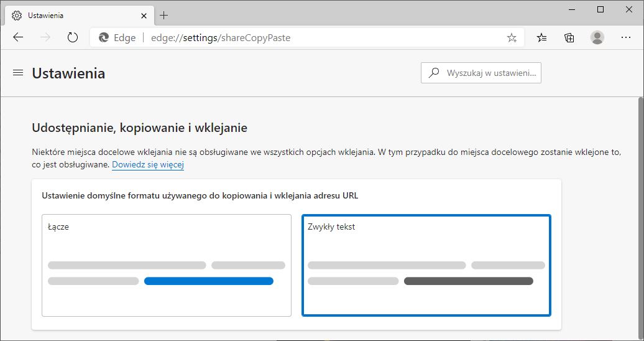Select the Łącze copy format option
The image size is (644, 341).
pyautogui.click(x=167, y=265)
